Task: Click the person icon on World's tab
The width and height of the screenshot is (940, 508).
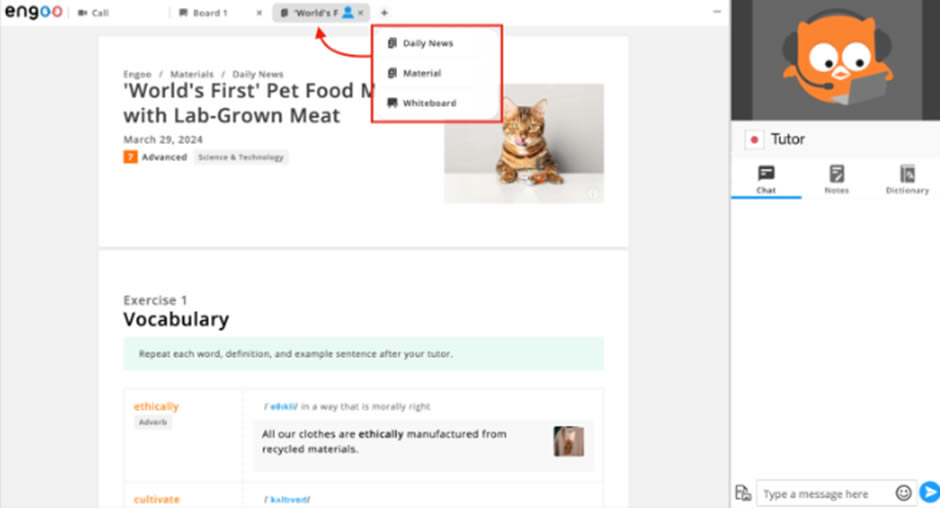Action: click(348, 12)
